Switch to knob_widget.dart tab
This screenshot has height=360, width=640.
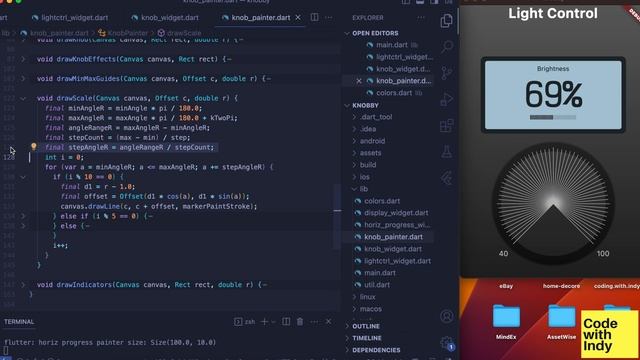click(x=165, y=18)
